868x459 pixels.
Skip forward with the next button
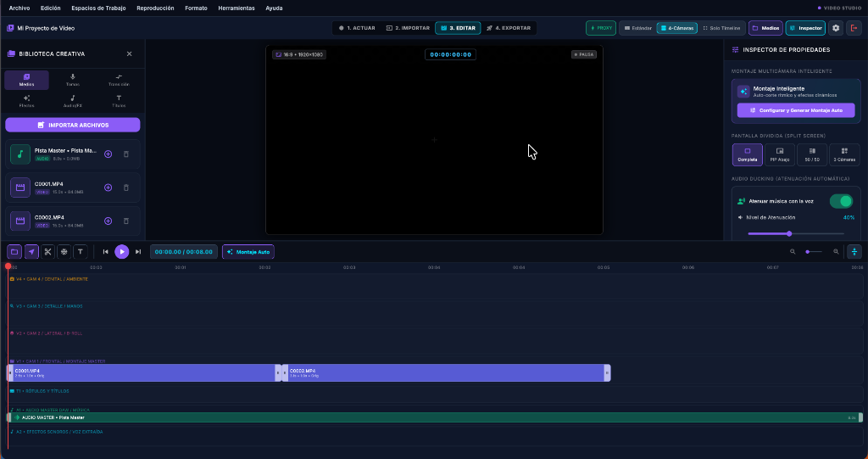click(138, 252)
